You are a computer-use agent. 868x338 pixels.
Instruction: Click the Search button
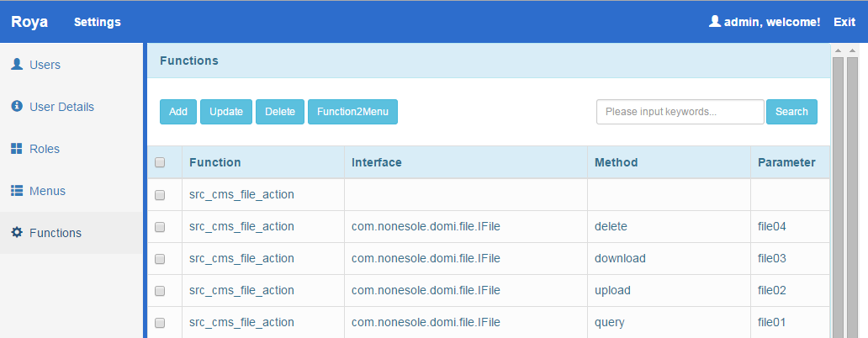click(x=791, y=112)
